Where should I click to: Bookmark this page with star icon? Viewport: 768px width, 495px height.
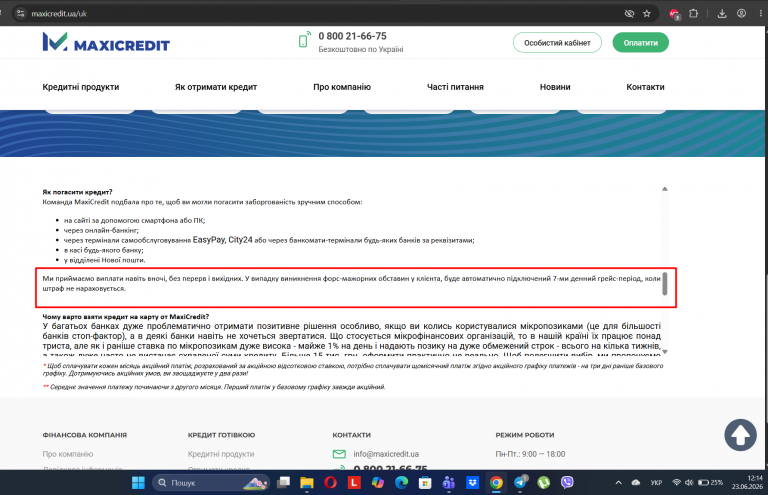point(647,14)
